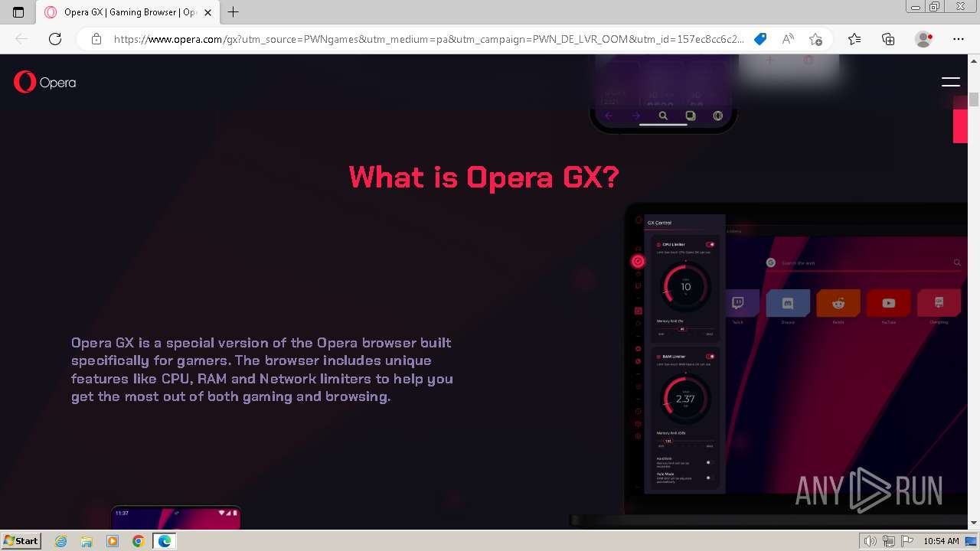Launch Internet Explorer from taskbar

(x=61, y=541)
